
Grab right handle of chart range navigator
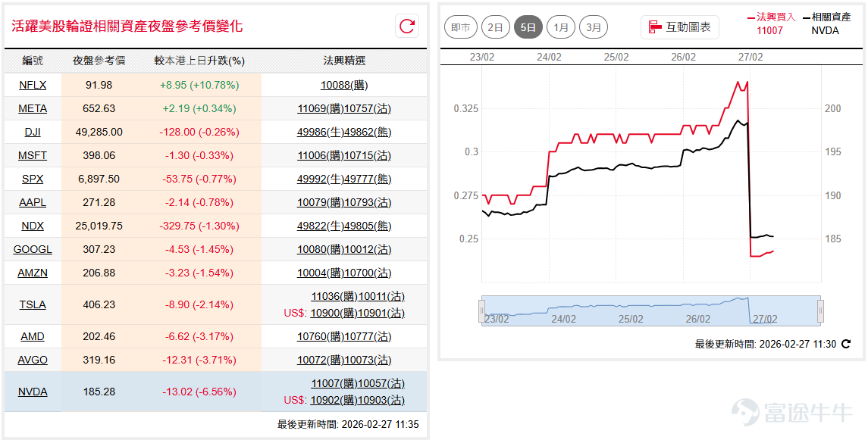click(x=820, y=310)
